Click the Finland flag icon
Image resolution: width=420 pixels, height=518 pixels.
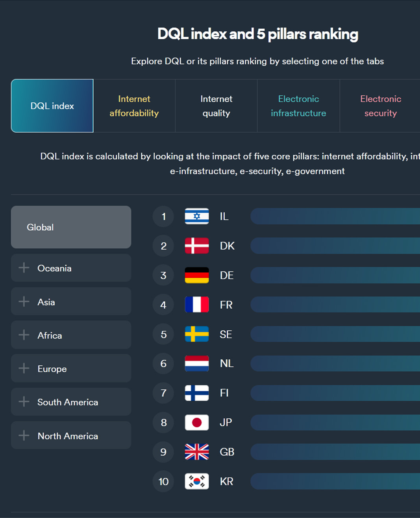click(x=197, y=393)
